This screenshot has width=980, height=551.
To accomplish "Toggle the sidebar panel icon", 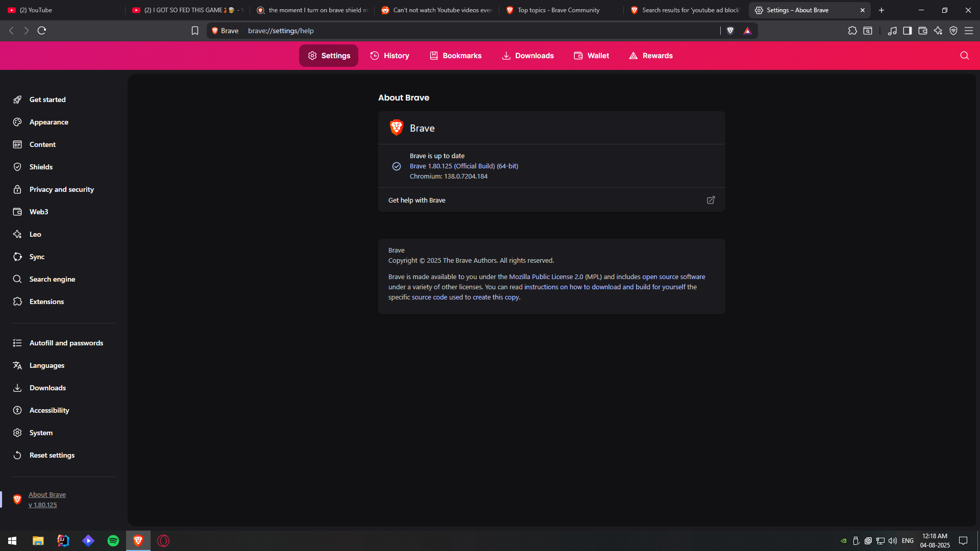I will pos(908,31).
